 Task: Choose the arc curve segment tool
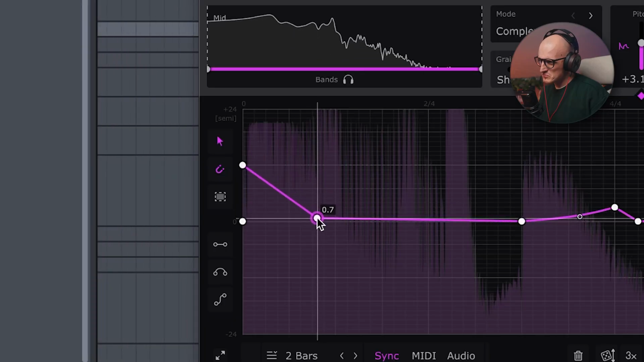pyautogui.click(x=220, y=272)
